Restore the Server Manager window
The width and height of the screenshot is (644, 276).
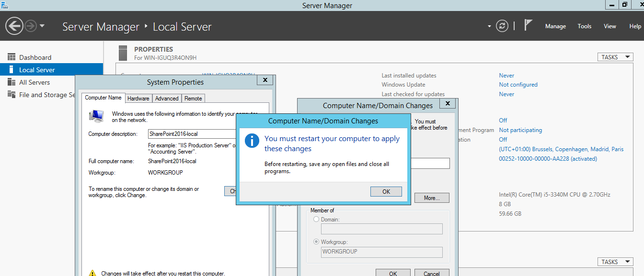coord(624,4)
